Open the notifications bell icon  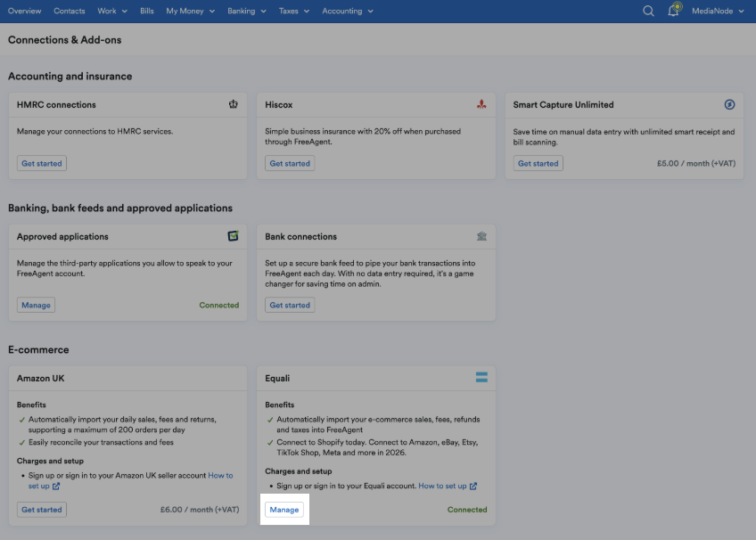click(x=674, y=11)
